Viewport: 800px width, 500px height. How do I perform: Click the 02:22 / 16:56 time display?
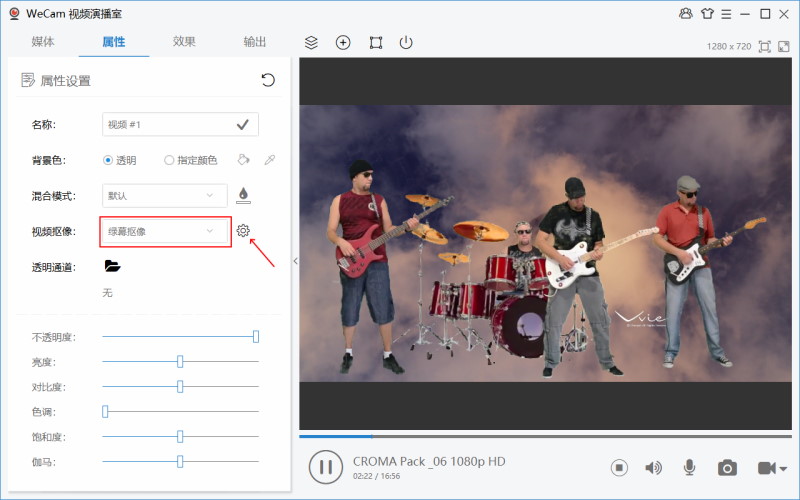point(377,476)
